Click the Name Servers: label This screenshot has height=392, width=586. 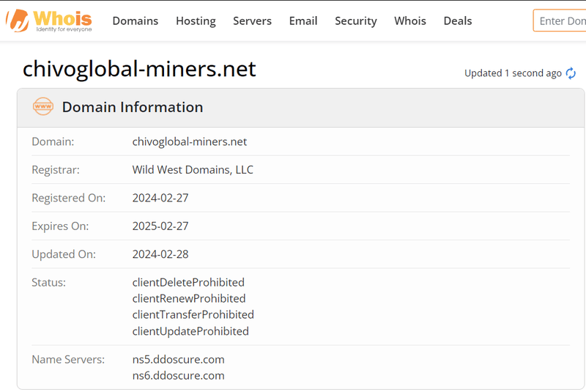tap(68, 360)
